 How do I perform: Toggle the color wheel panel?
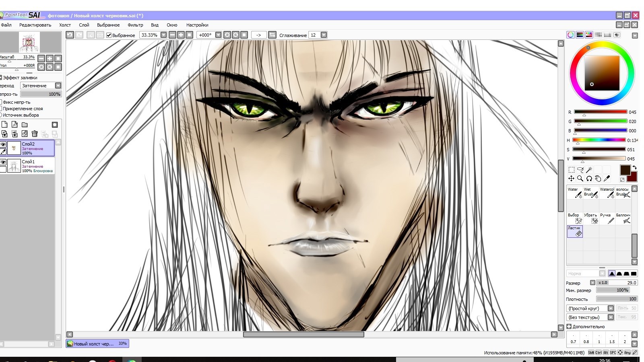(570, 35)
